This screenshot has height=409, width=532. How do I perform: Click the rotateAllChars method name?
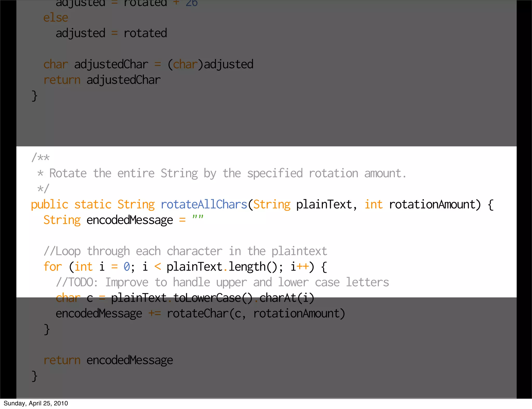pos(204,204)
